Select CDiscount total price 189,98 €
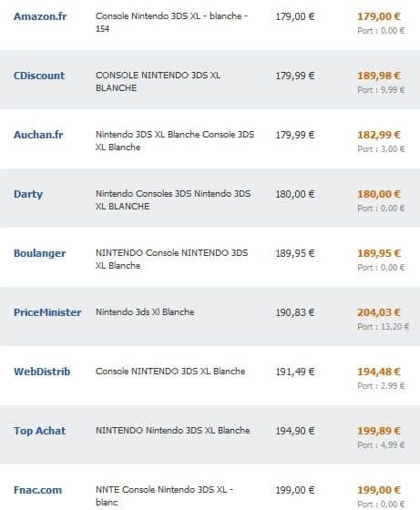420x510 pixels. 379,76
